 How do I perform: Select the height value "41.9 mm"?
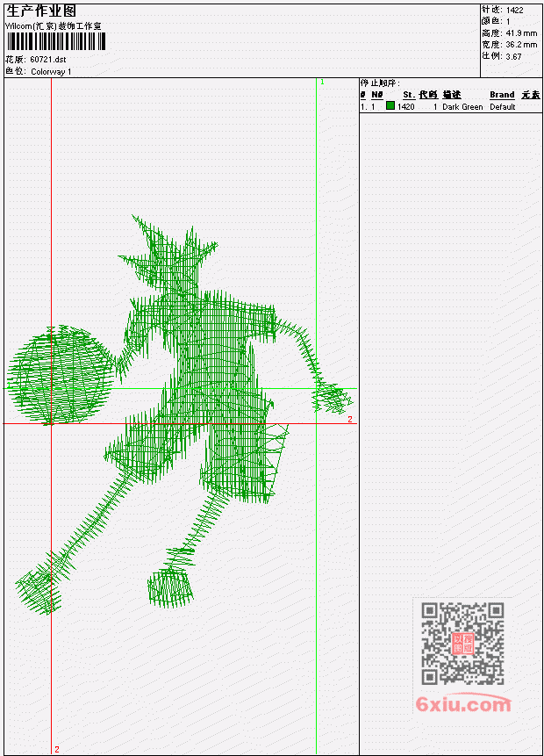[521, 32]
